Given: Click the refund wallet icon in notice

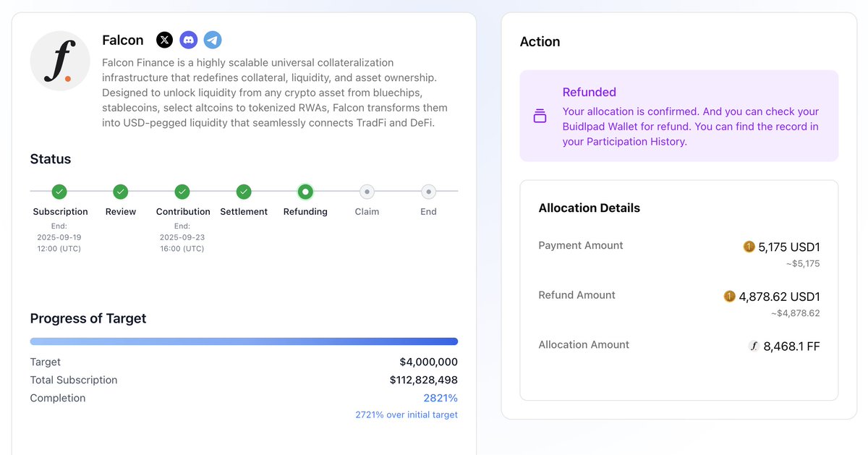Looking at the screenshot, I should pyautogui.click(x=540, y=116).
